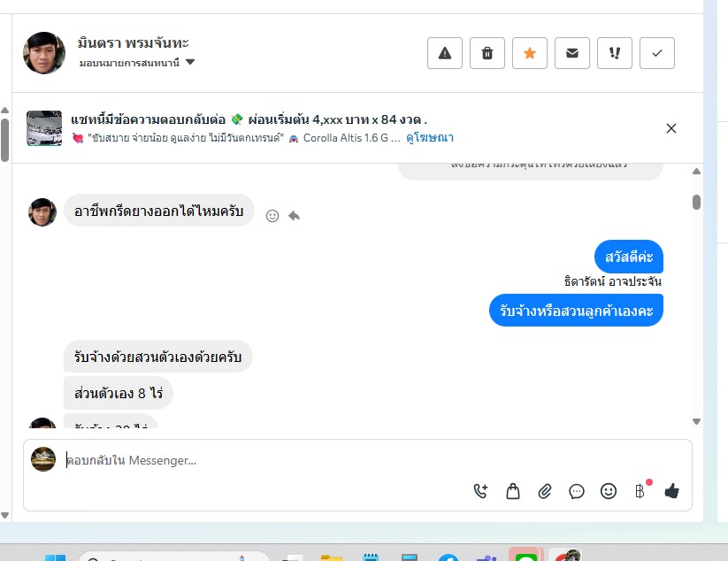Move conversation to trash

(x=487, y=53)
